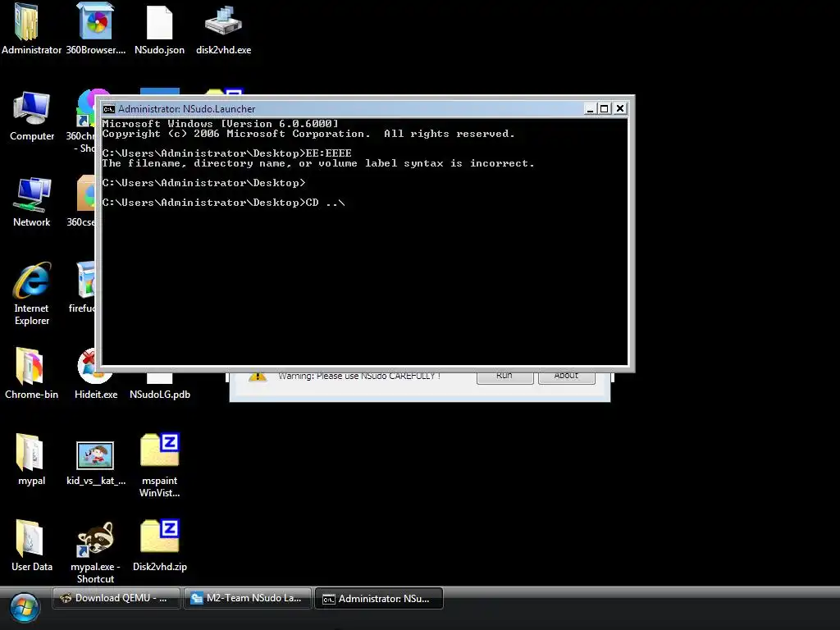Open the mypal folder icon
Image resolution: width=840 pixels, height=630 pixels.
tap(30, 453)
